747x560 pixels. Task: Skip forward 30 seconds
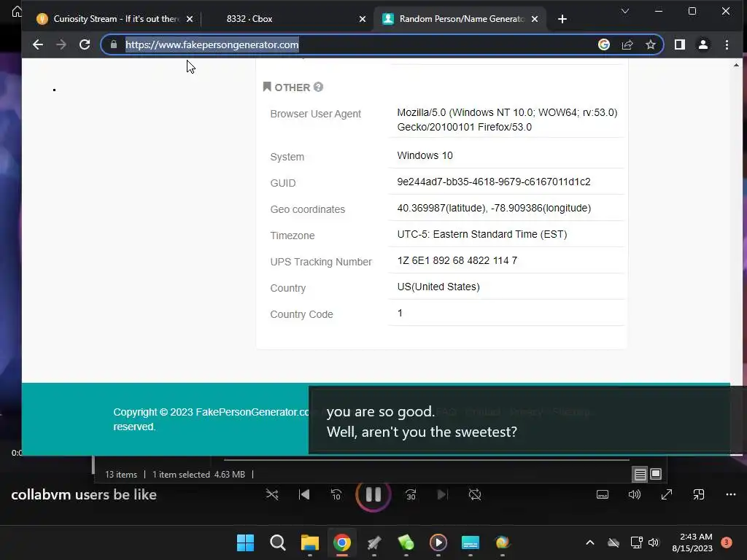411,495
